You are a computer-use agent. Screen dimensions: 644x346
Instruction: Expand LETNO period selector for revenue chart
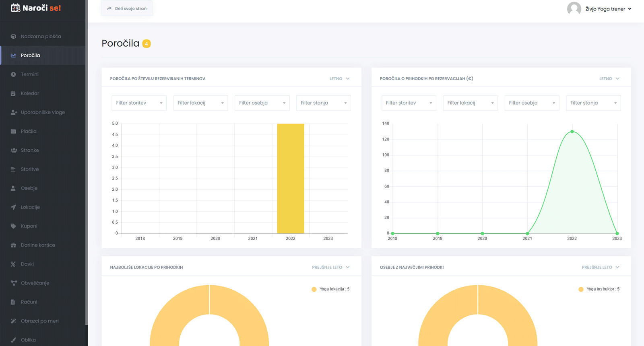(x=609, y=78)
